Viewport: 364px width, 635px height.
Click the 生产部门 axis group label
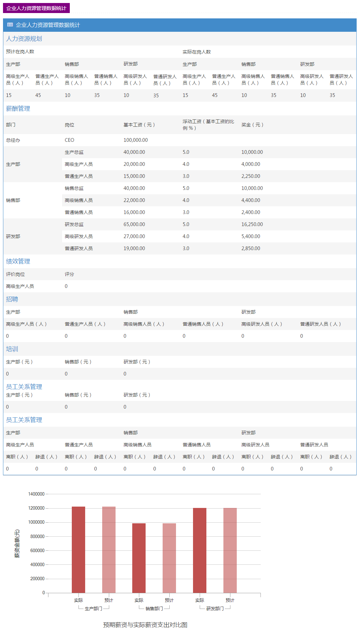click(94, 609)
